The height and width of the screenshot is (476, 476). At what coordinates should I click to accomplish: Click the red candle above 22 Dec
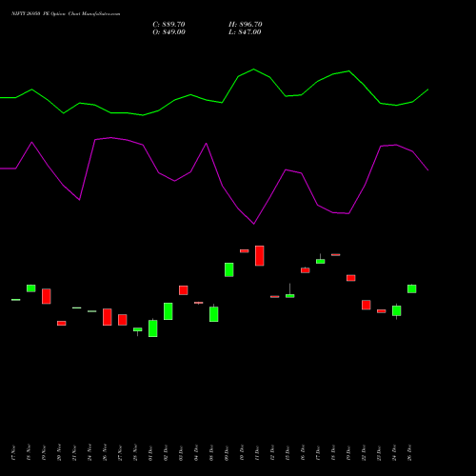tap(367, 305)
